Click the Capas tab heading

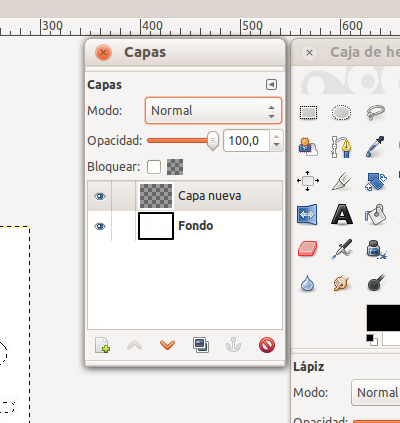tap(104, 85)
